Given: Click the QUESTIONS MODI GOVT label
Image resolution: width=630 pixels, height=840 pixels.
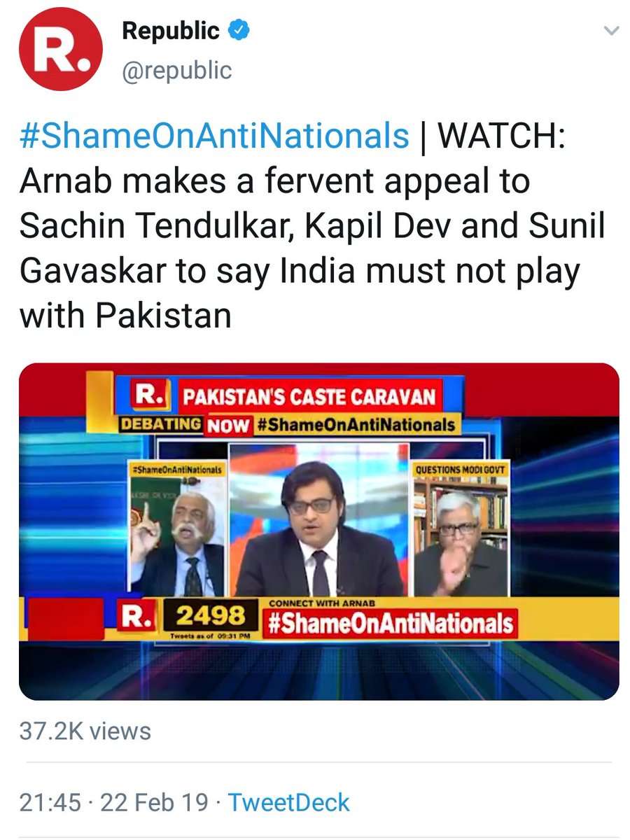Looking at the screenshot, I should pyautogui.click(x=460, y=470).
